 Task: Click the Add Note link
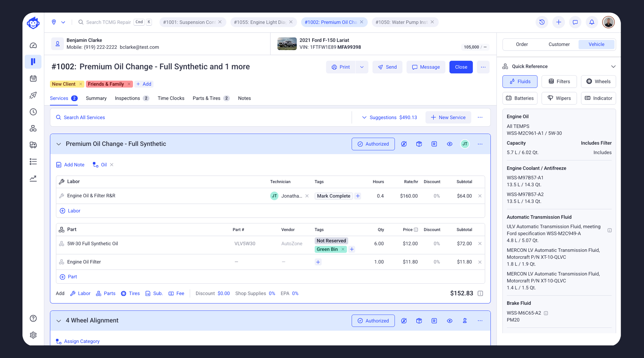tap(70, 165)
